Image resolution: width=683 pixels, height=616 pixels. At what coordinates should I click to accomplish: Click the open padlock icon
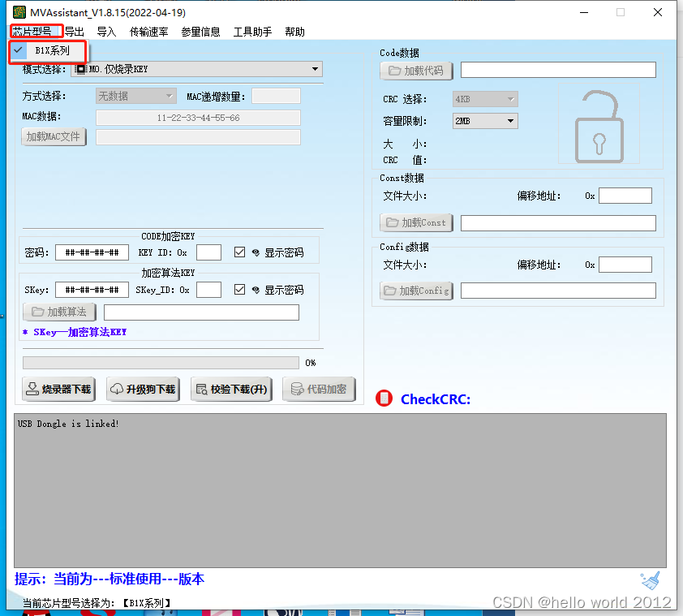pos(599,127)
